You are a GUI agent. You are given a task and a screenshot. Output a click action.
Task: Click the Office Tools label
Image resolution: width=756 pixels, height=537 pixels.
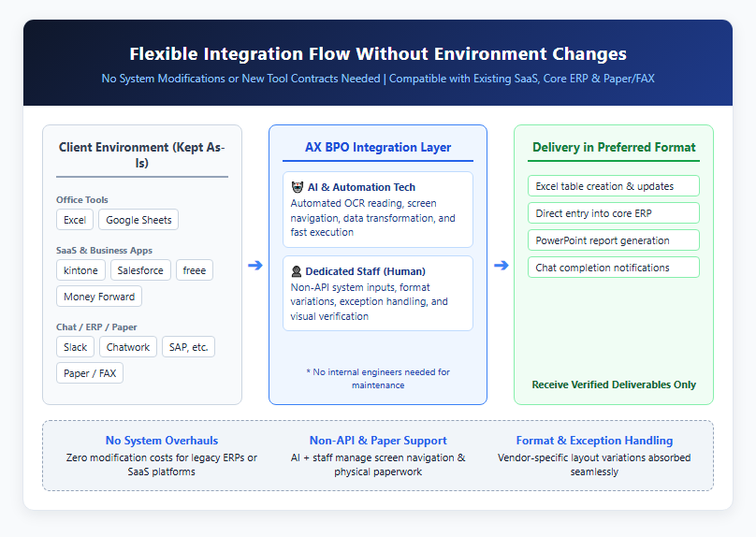coord(82,199)
